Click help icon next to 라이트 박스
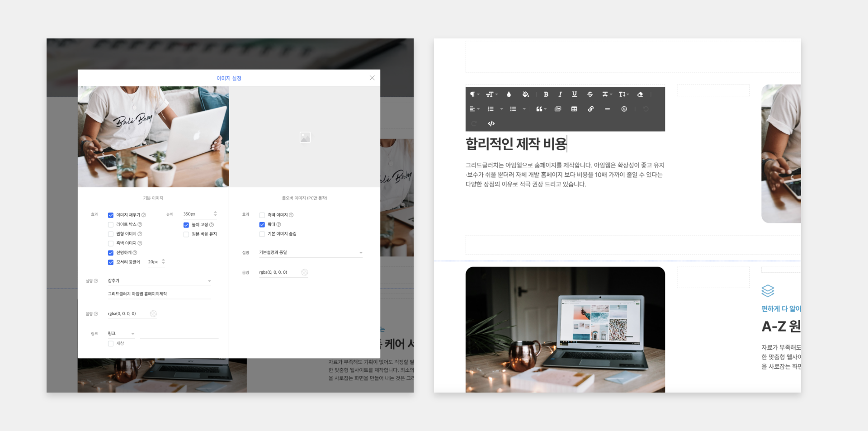The height and width of the screenshot is (431, 868). [x=140, y=224]
